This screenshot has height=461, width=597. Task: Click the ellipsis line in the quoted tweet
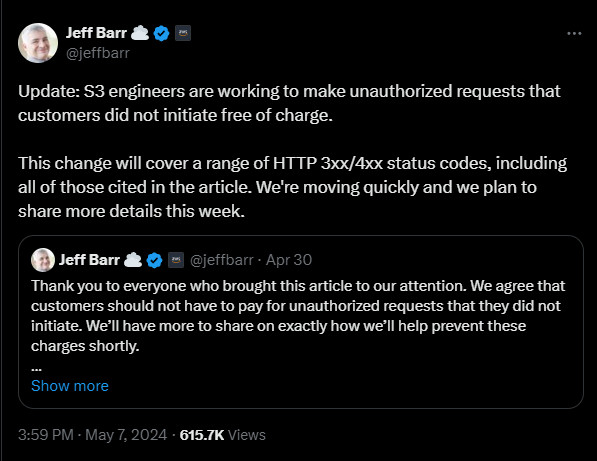tap(37, 368)
